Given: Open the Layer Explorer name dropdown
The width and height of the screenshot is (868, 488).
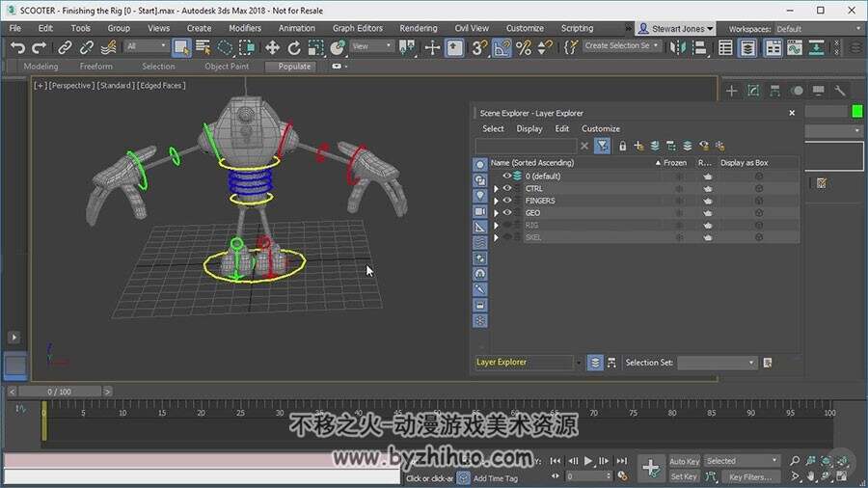Looking at the screenshot, I should [x=579, y=363].
